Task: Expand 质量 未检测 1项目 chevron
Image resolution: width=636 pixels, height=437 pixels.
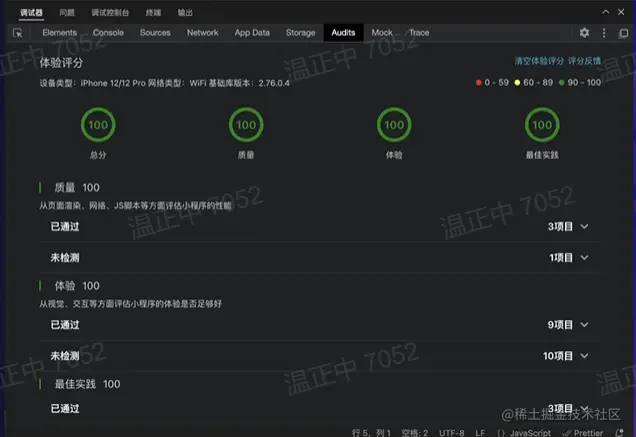Action: pyautogui.click(x=584, y=258)
